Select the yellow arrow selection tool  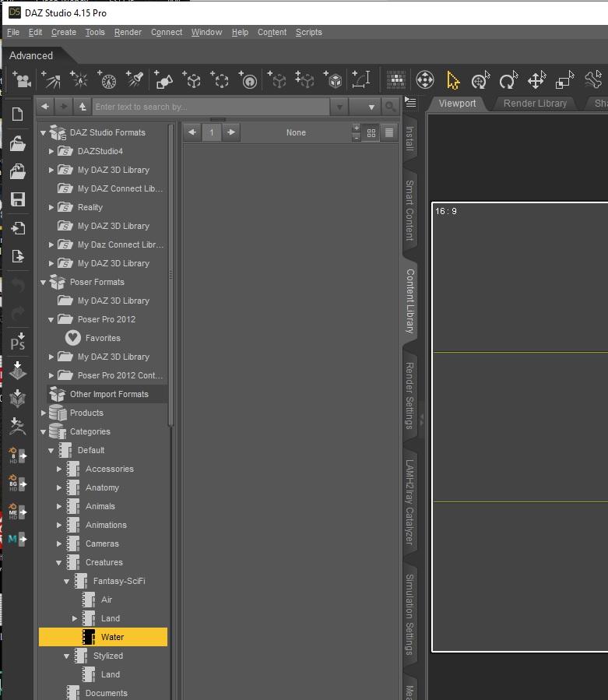coord(453,80)
